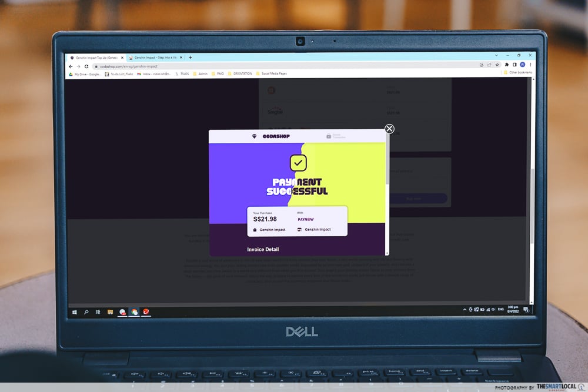588x392 pixels.
Task: Select the Genshin Impact Top Up tab
Action: pyautogui.click(x=95, y=58)
